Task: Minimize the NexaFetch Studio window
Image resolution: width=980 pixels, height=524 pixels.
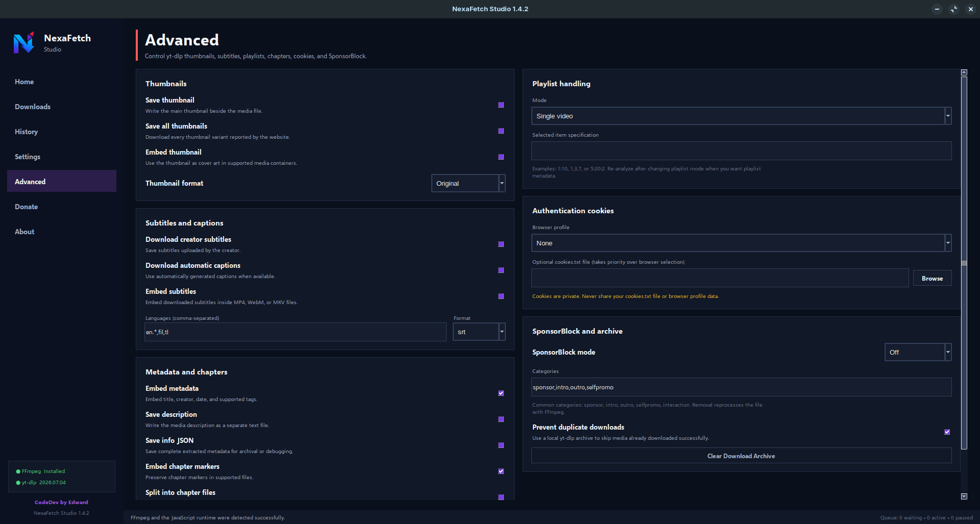Action: (937, 9)
